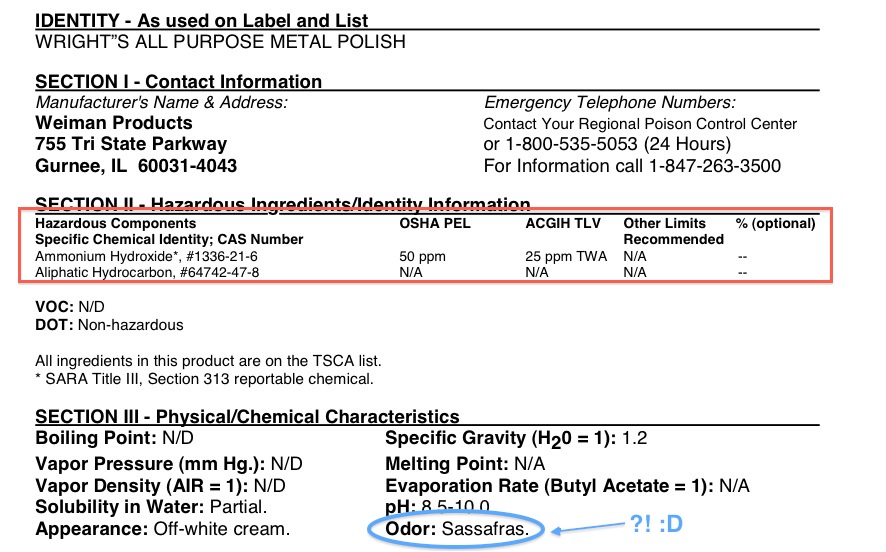Click the circled Odor: Sassafras annotation
886x552 pixels.
coord(456,529)
